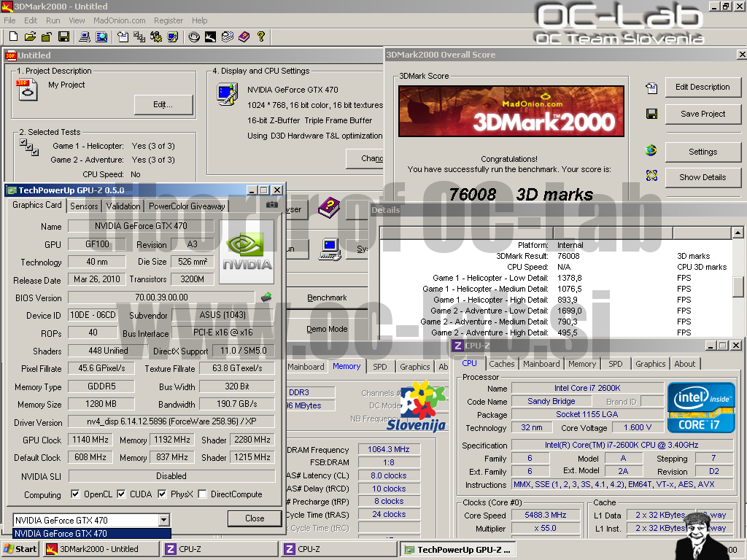Screen dimensions: 747x560
Task: Toggle the OpenCL checkbox in GPU-Z
Action: pos(75,494)
